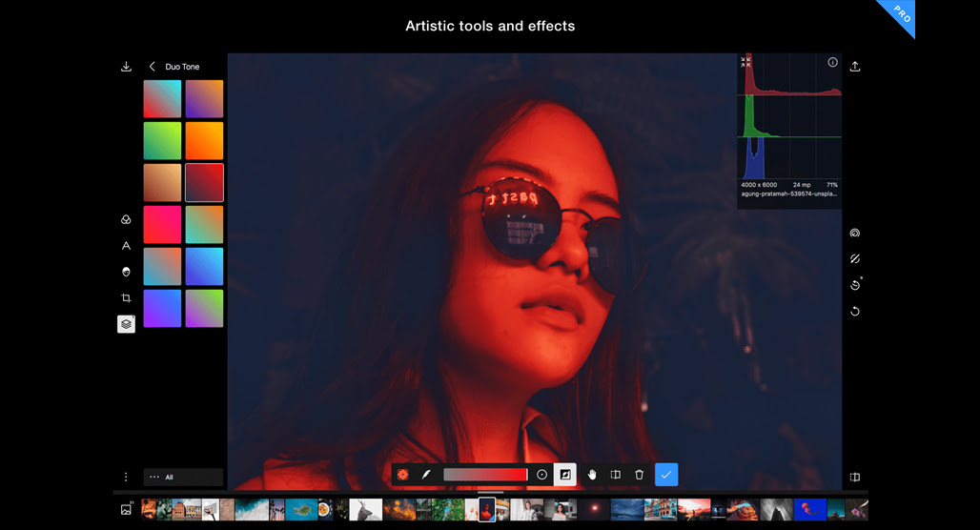Collapse the histogram panel with arrows icon
This screenshot has width=980, height=530.
tap(745, 62)
